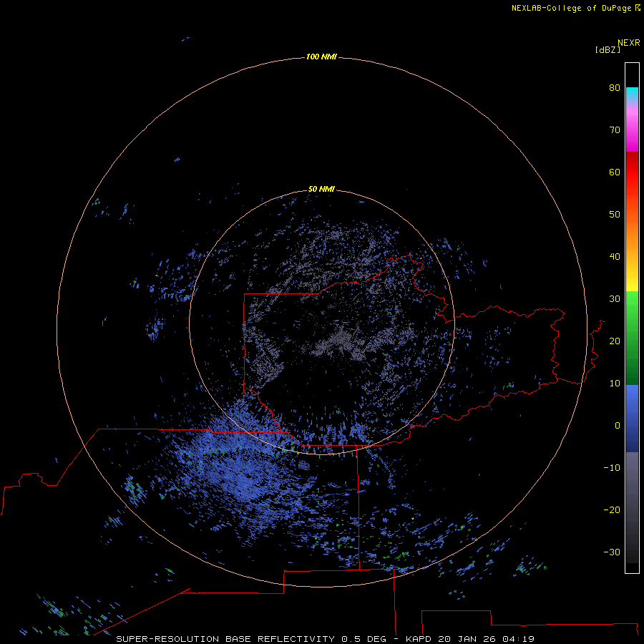Click the 50 value on the dBZ scale
This screenshot has width=644, height=644.
615,215
